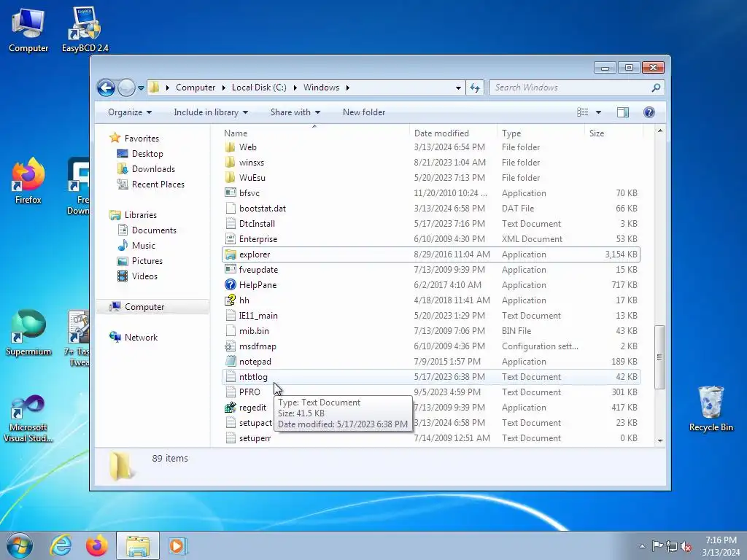Select the regedit application icon
This screenshot has width=747, height=560.
tap(230, 407)
